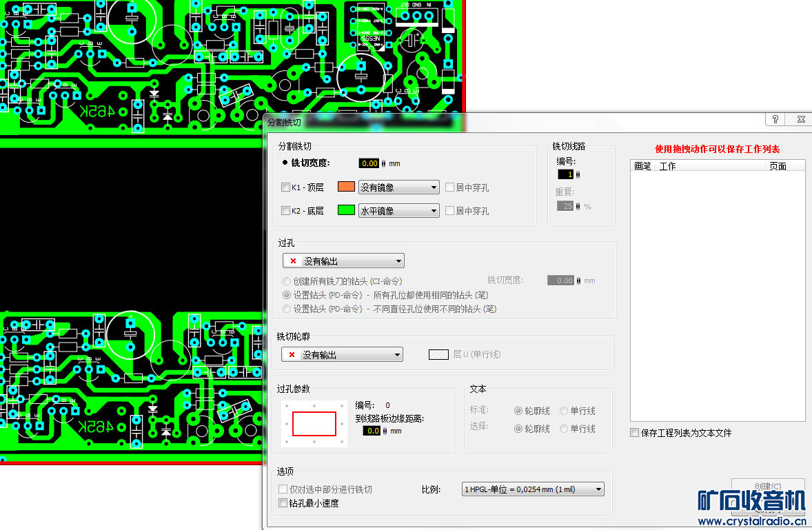Toggle 居中穿孔 checkbox in the K1 row
The image size is (812, 530).
tap(449, 187)
